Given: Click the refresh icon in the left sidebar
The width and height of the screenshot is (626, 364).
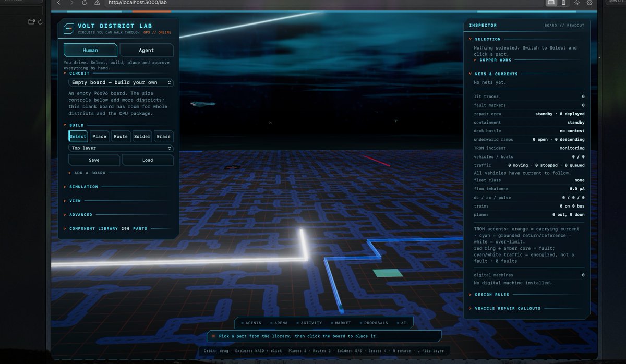Looking at the screenshot, I should [40, 22].
